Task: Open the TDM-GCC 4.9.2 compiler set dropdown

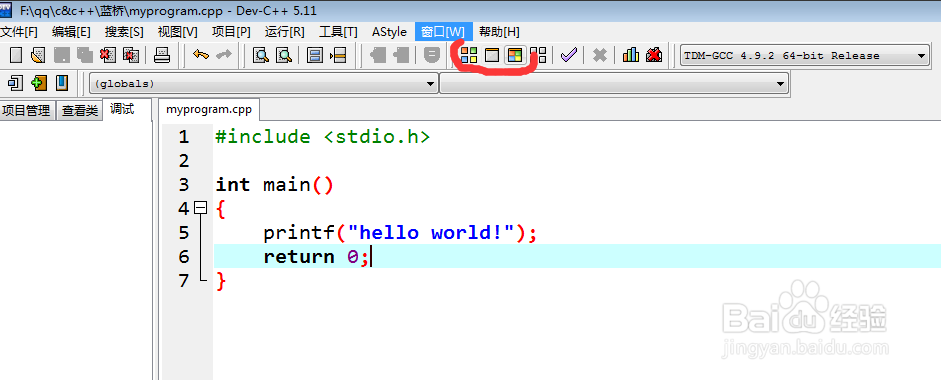Action: [x=805, y=56]
